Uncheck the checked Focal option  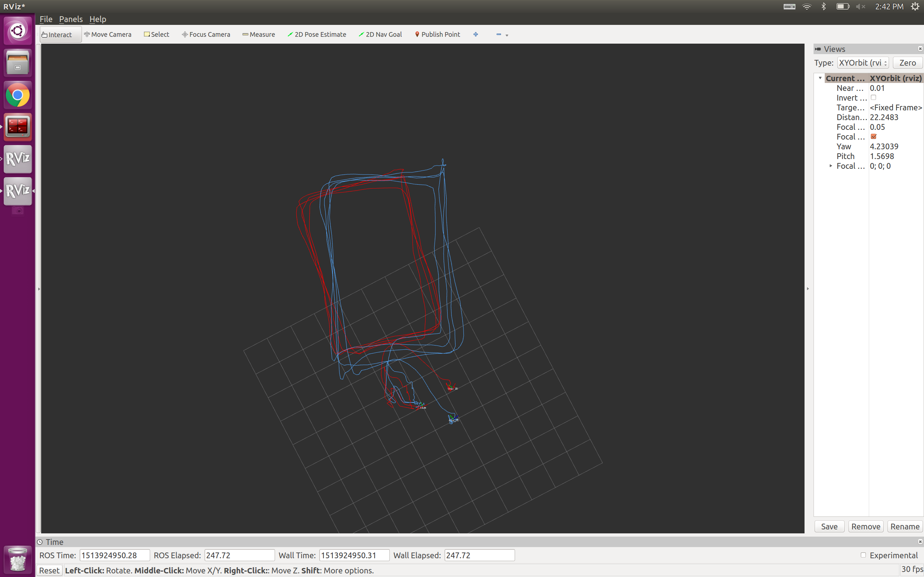click(x=874, y=136)
